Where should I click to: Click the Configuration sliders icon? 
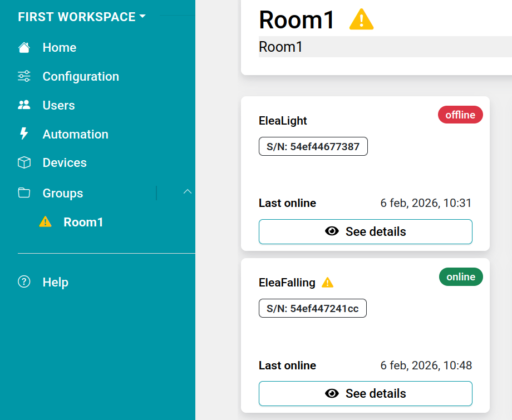point(24,76)
